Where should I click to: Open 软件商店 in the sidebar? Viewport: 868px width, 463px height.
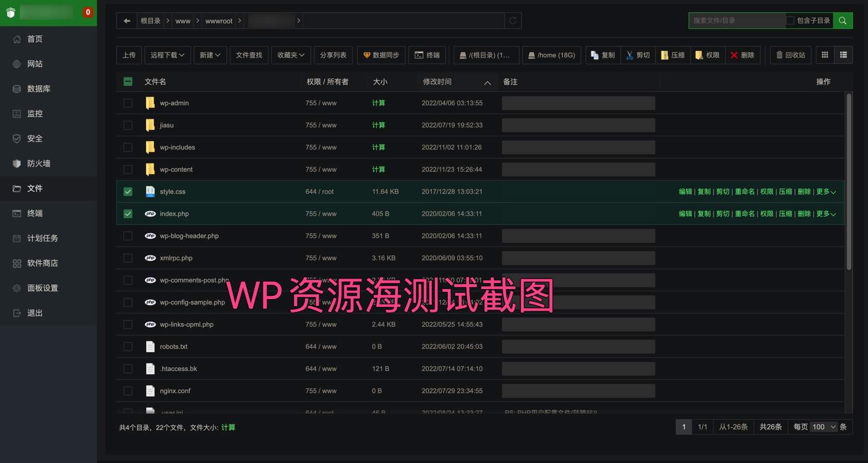coord(48,263)
